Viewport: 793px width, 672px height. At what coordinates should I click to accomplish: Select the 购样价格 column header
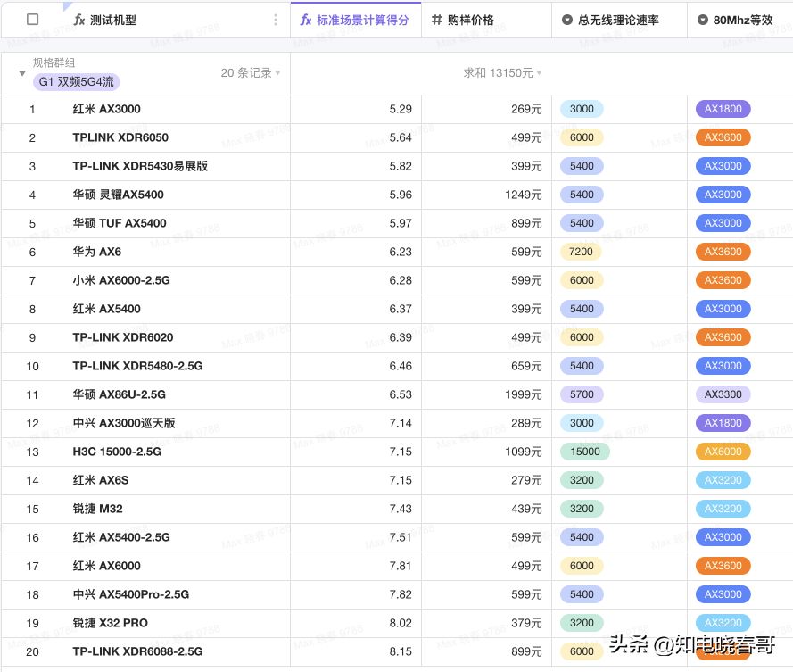pos(486,20)
